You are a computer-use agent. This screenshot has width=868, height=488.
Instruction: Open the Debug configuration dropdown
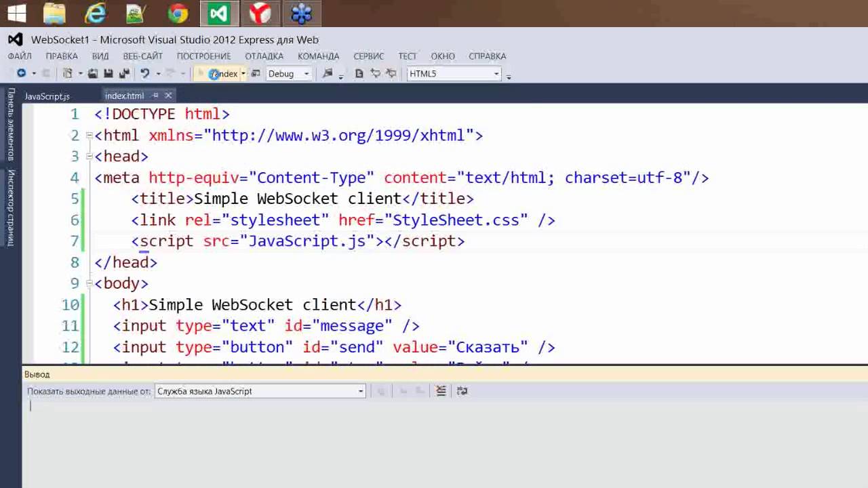click(306, 73)
